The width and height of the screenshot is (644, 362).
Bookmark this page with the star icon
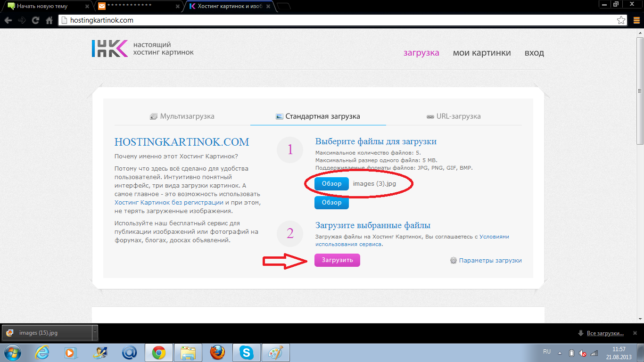tap(621, 20)
